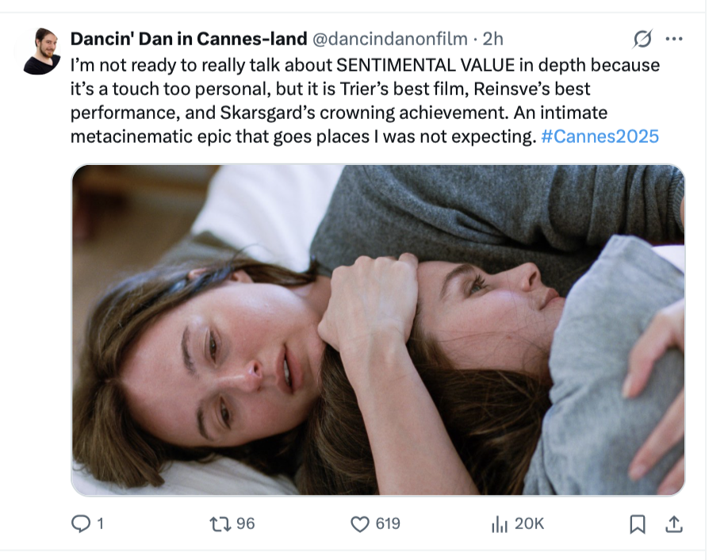The height and width of the screenshot is (560, 728).
Task: Open the three-dot more options menu
Action: click(x=674, y=39)
